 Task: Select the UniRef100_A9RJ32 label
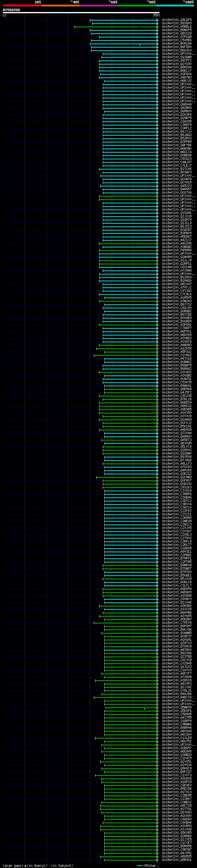coord(177,81)
